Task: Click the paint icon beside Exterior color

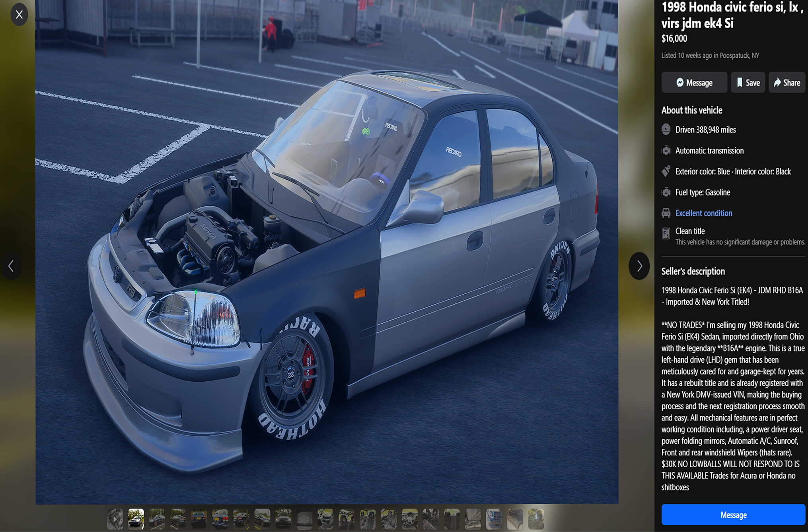Action: [666, 171]
